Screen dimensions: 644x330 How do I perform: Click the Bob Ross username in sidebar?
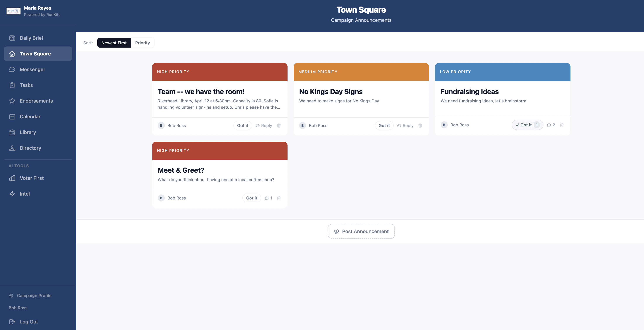tap(18, 308)
